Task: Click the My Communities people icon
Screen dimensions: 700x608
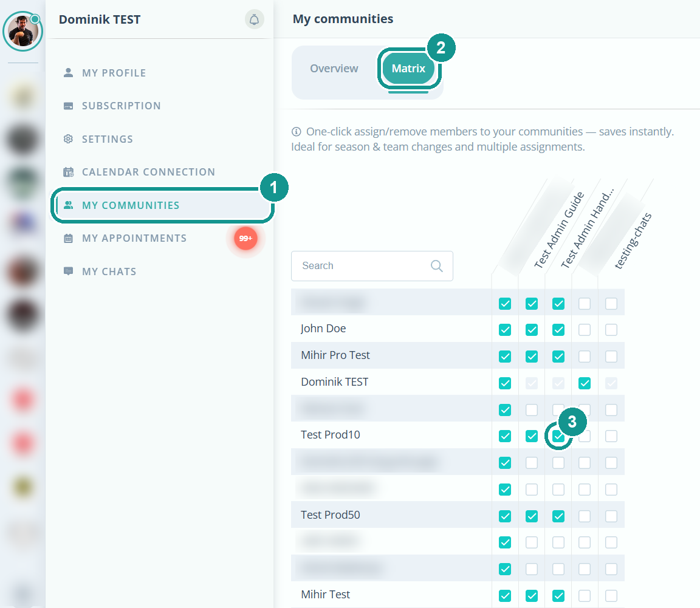Action: [x=68, y=205]
